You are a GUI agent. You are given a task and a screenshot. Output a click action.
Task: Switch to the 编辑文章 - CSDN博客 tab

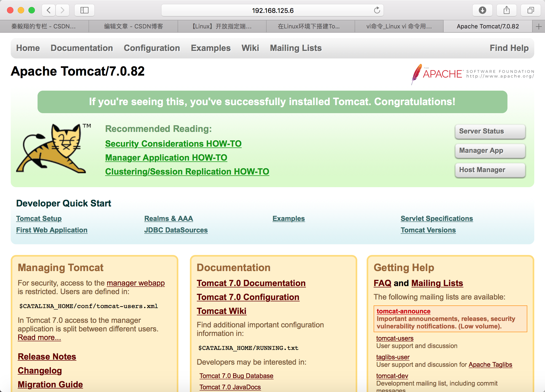pos(133,26)
